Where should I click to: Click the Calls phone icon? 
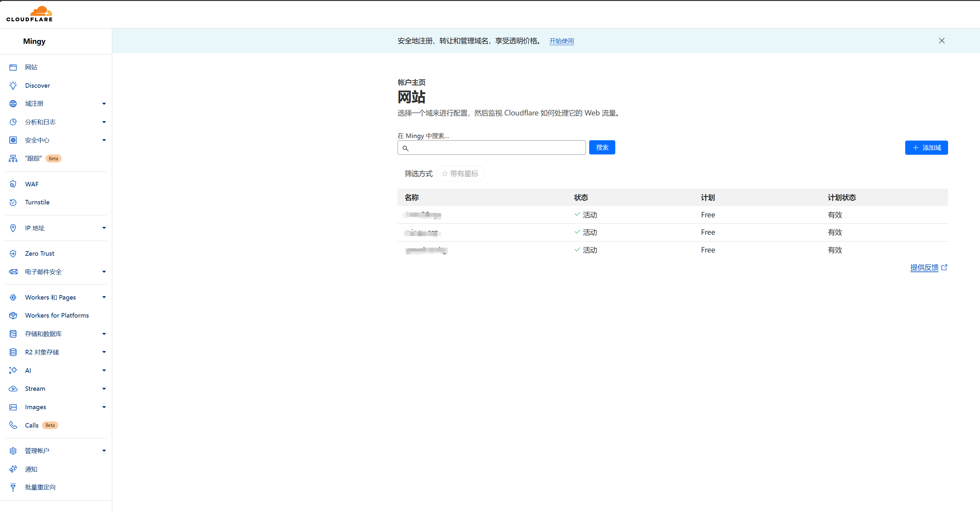click(x=13, y=425)
